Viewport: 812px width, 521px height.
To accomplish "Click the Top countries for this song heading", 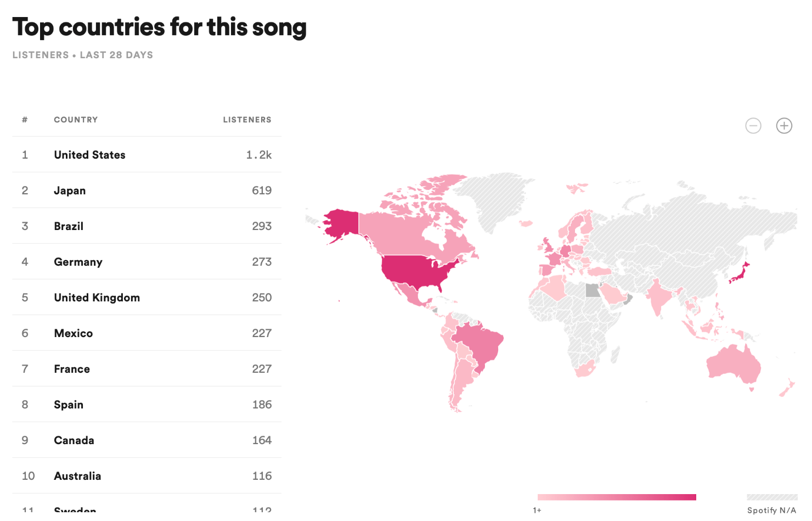I will tap(160, 26).
